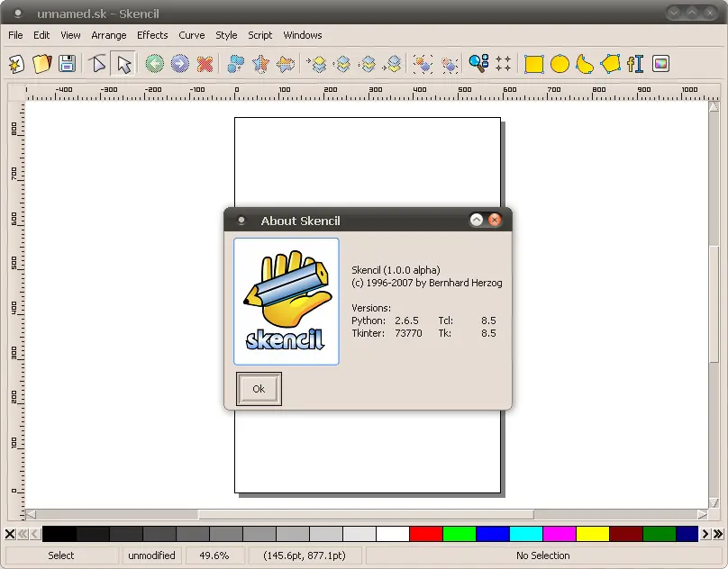Screen dimensions: 728x569
Task: Pick the red color swatch
Action: click(426, 534)
